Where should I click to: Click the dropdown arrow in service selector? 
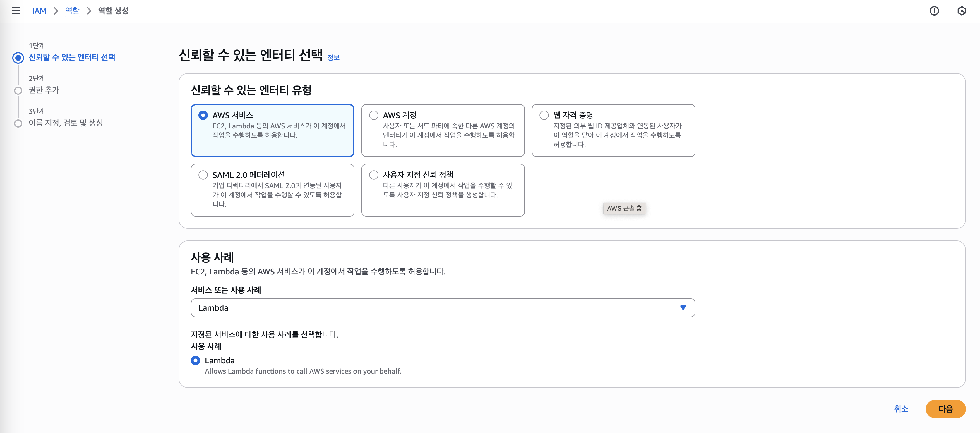[683, 307]
